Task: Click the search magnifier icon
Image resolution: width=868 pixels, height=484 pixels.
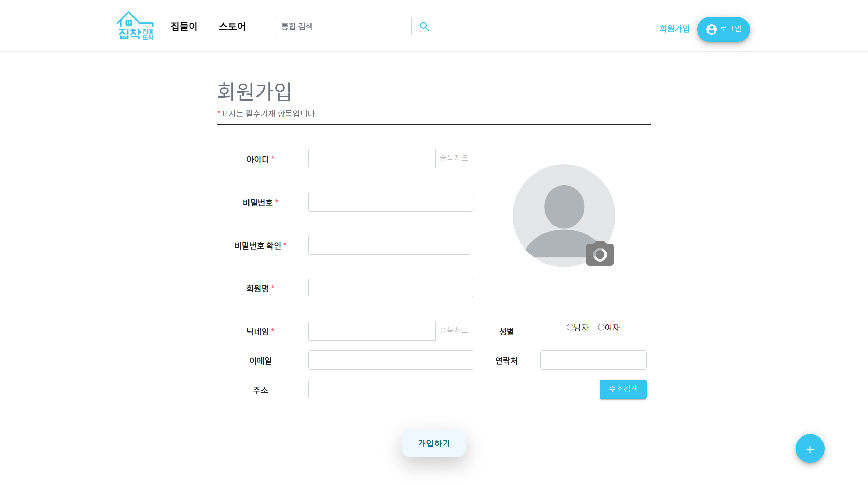Action: click(x=424, y=26)
